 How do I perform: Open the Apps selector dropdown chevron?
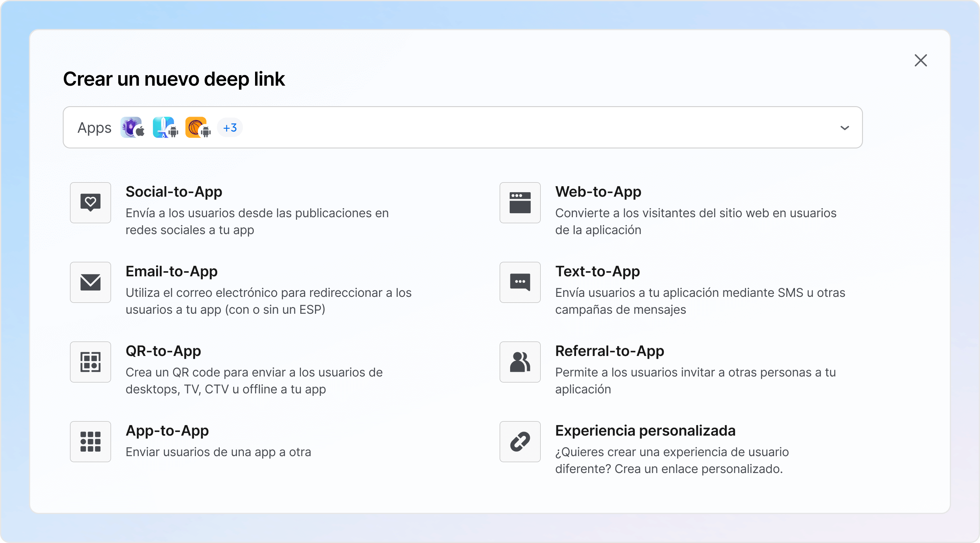845,128
